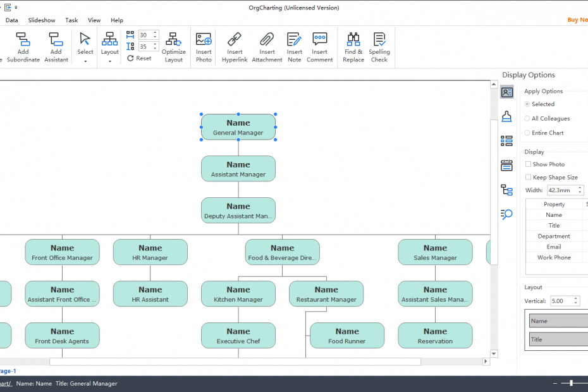
Task: Open the Help menu
Action: click(x=116, y=20)
